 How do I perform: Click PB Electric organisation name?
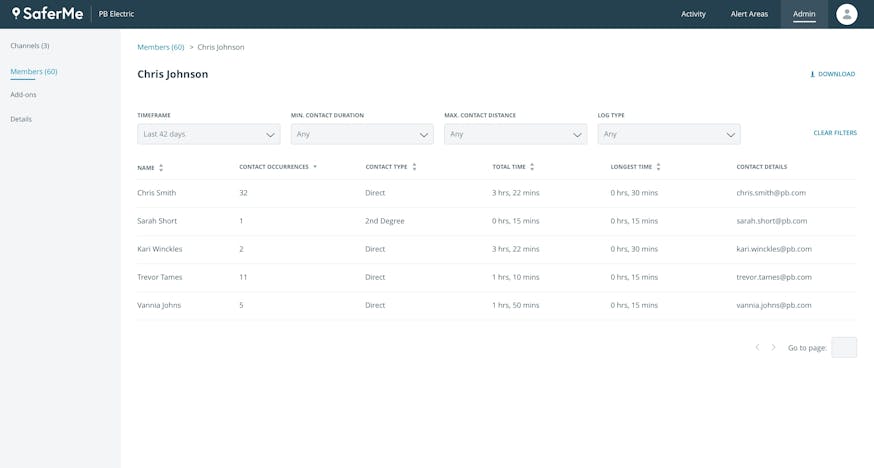click(x=116, y=14)
